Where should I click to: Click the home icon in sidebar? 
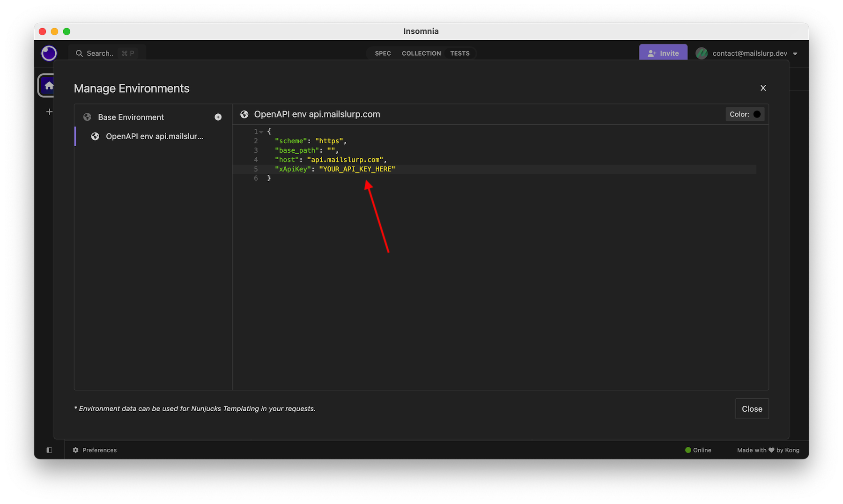[x=49, y=86]
